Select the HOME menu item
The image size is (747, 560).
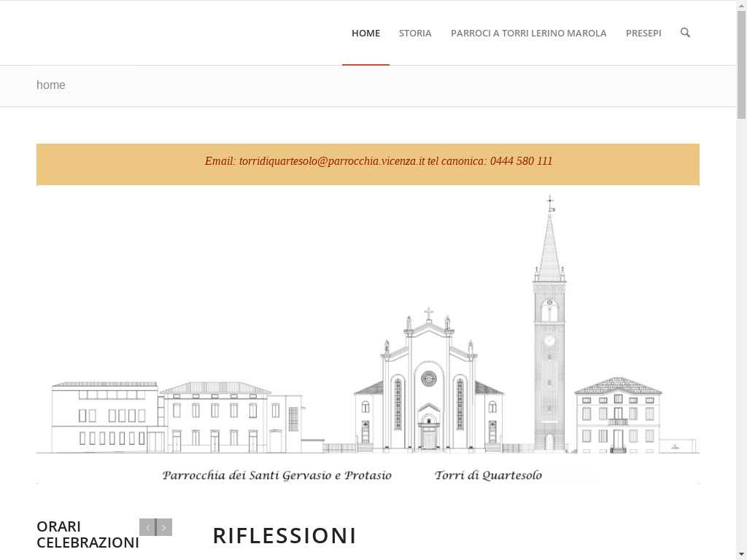click(365, 33)
